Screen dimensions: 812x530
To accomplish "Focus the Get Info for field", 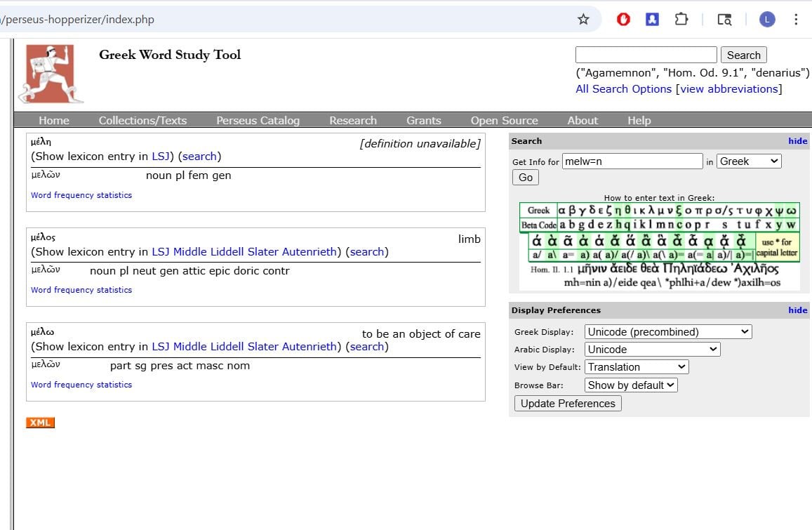I will 632,161.
